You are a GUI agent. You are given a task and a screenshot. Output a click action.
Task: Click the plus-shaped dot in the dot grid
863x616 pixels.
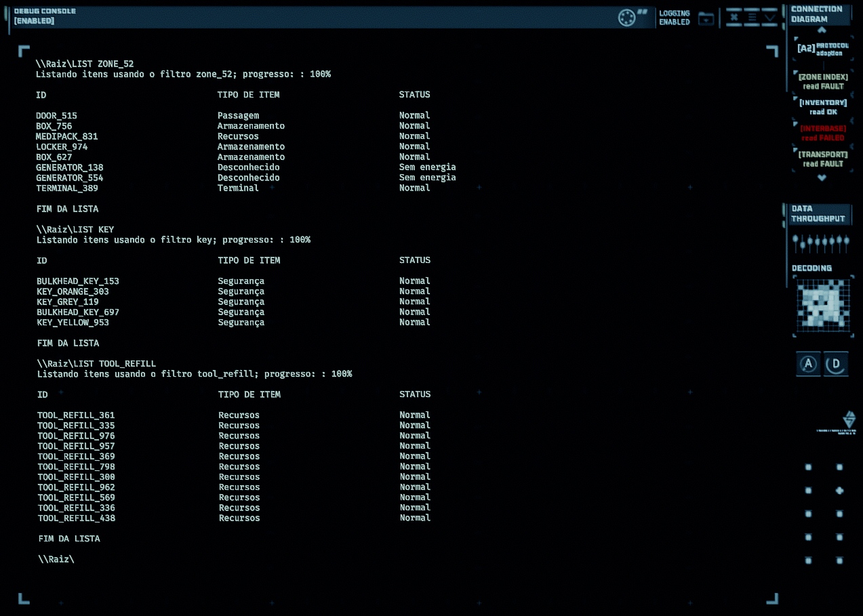coord(839,490)
